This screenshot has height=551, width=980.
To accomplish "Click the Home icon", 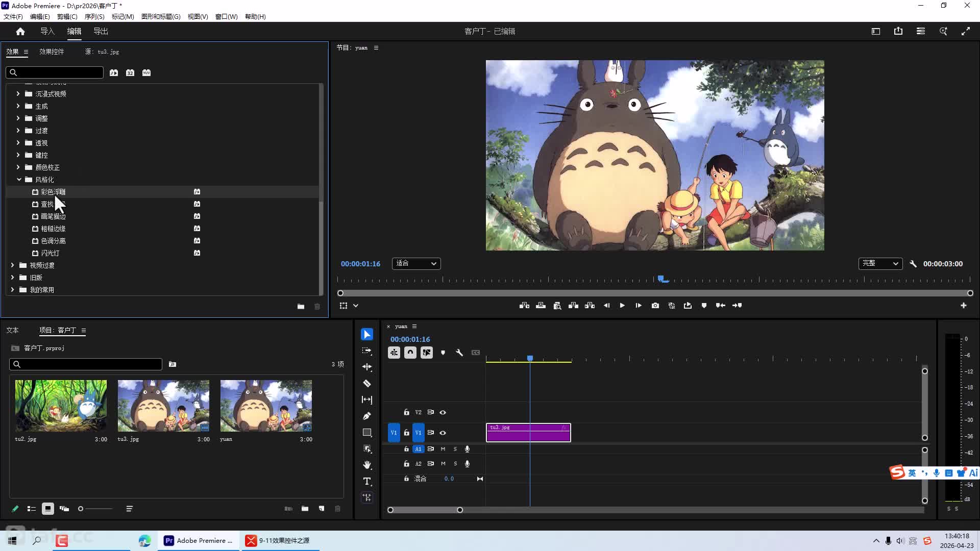I will pos(20,32).
